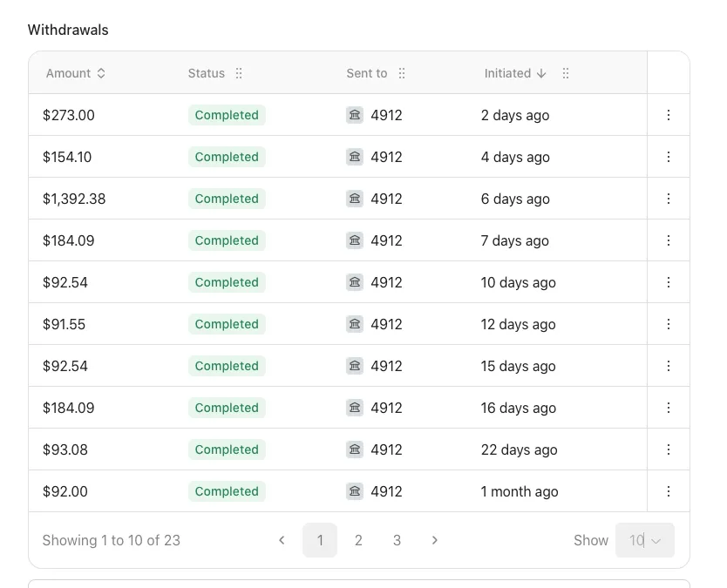727x588 pixels.
Task: Click the drag handle beside Status header
Action: coord(239,73)
